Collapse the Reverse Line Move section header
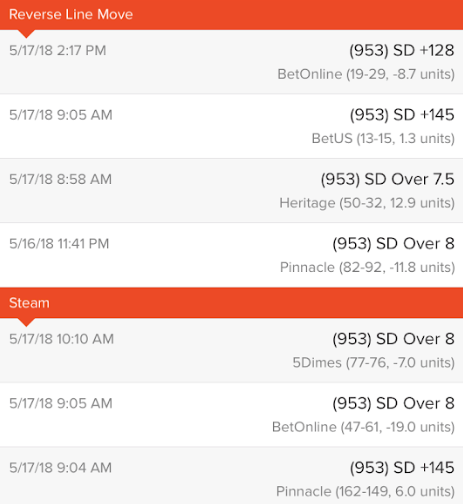The width and height of the screenshot is (463, 504). click(231, 15)
